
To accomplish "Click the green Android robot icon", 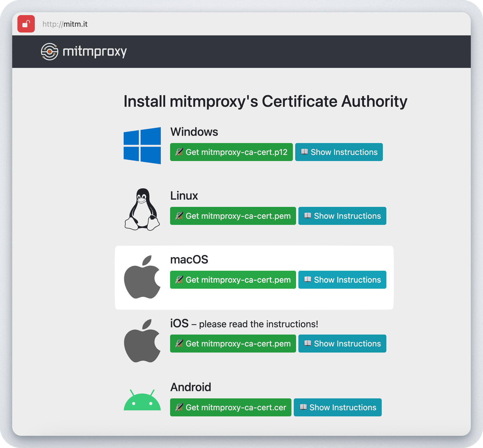I will click(142, 400).
